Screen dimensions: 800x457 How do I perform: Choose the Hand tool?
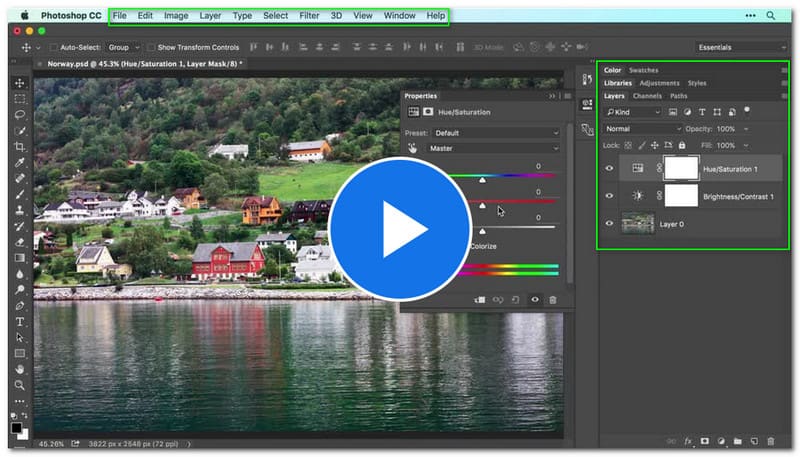pos(19,368)
